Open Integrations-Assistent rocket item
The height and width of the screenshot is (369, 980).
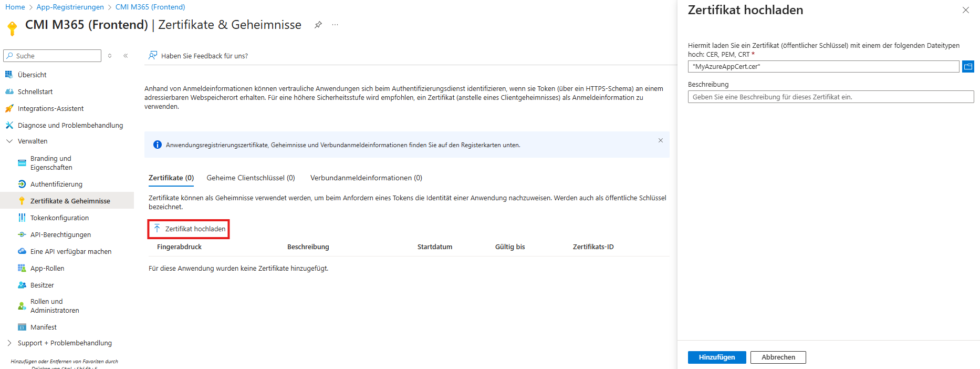50,108
